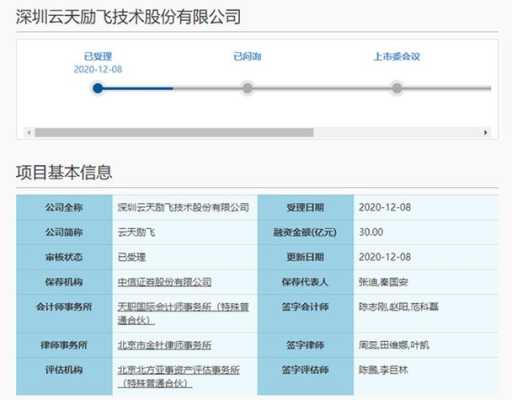
Task: Click the 受理日期 header cell
Action: tap(305, 207)
